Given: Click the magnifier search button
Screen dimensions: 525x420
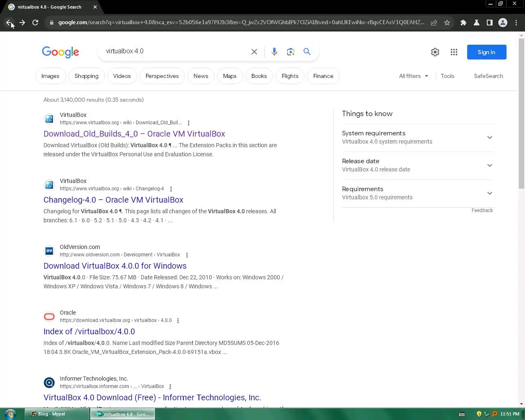Looking at the screenshot, I should [x=307, y=52].
